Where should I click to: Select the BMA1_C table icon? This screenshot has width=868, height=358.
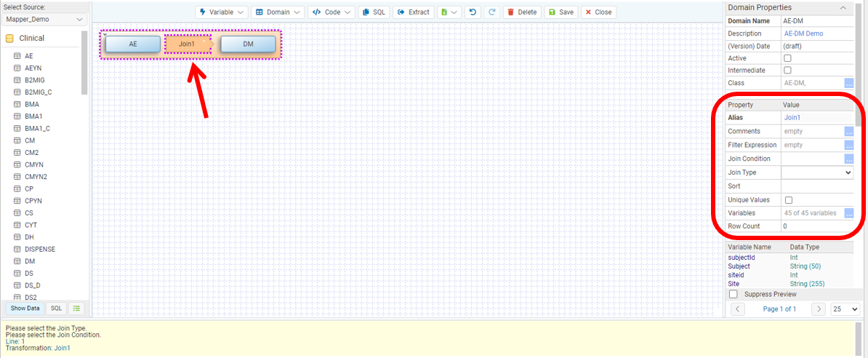click(17, 129)
